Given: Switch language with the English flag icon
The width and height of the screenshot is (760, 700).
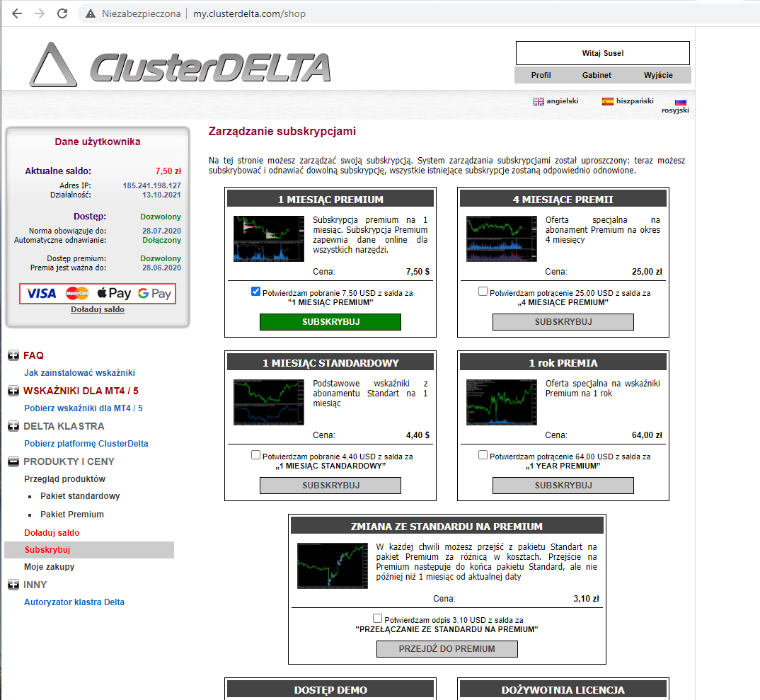Looking at the screenshot, I should pos(538,101).
